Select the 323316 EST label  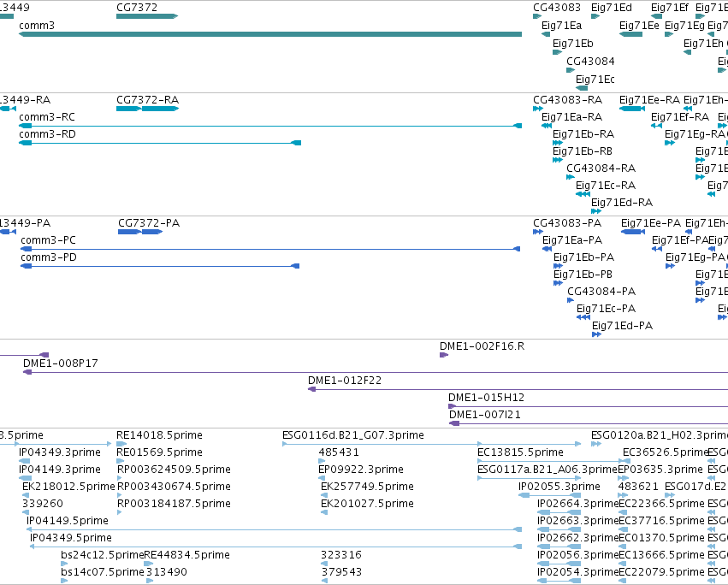(340, 555)
